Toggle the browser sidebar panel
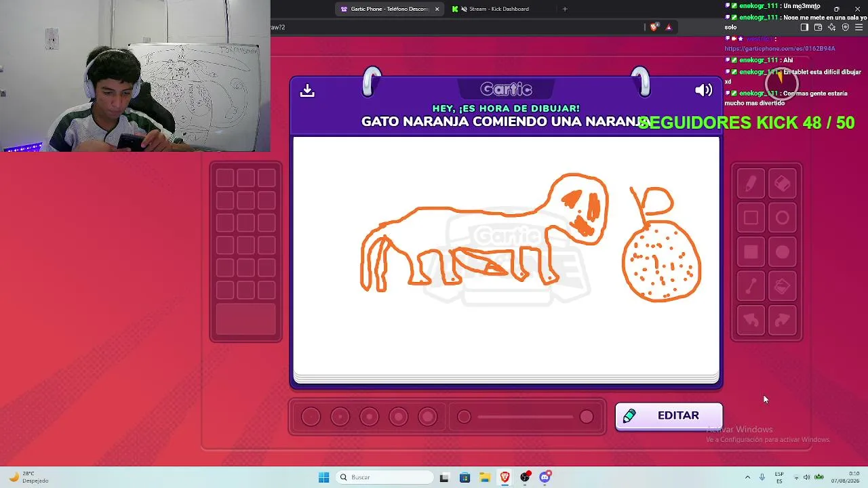Screen dimensions: 868x488 (x=804, y=27)
